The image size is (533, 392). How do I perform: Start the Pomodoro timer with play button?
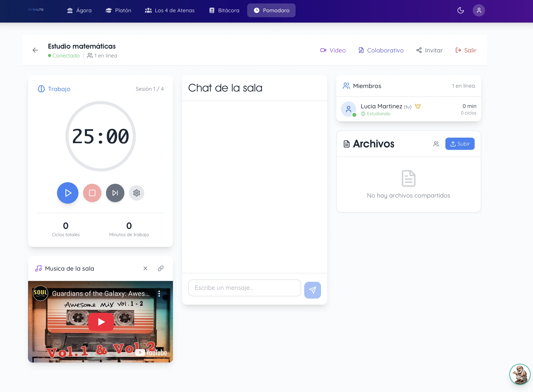[x=68, y=193]
